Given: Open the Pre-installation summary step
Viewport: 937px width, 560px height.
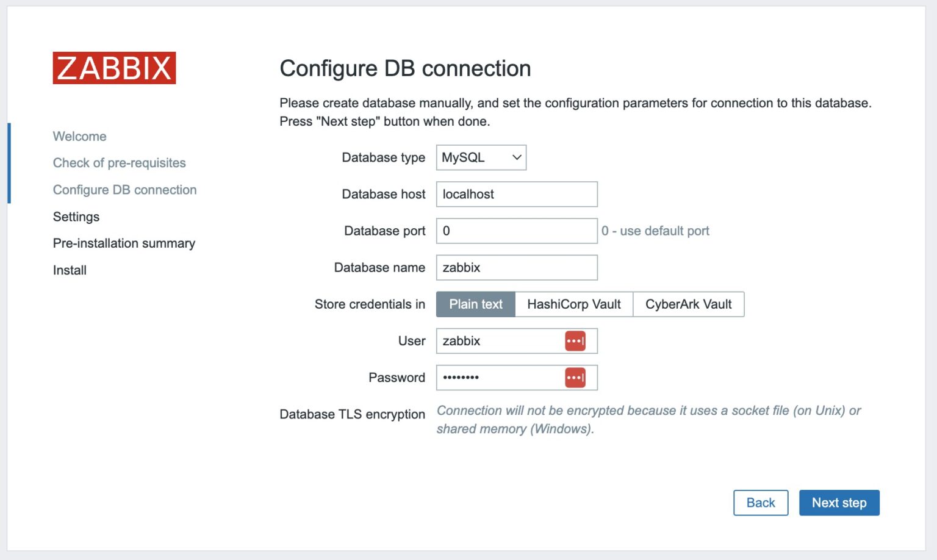Looking at the screenshot, I should pos(124,243).
